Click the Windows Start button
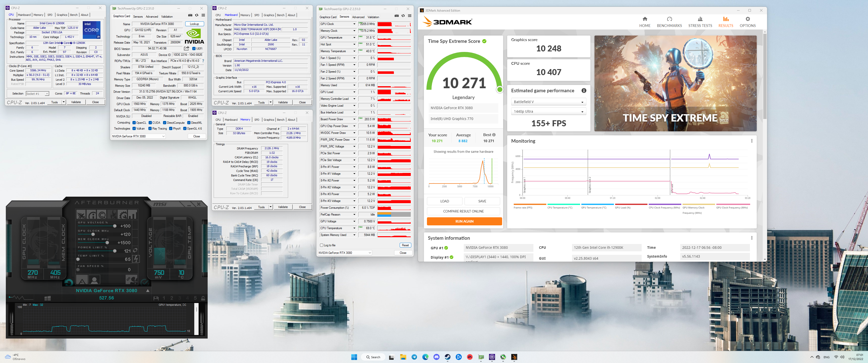Image resolution: width=868 pixels, height=363 pixels. pos(354,357)
